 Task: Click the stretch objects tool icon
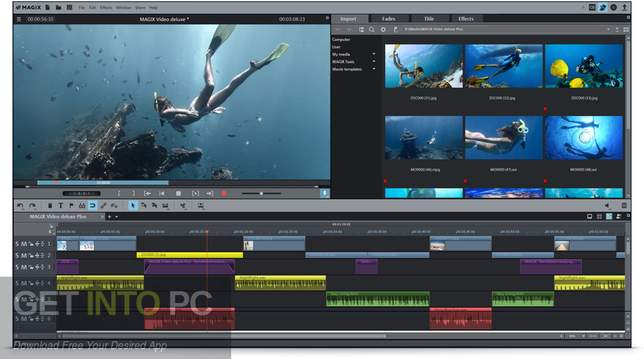coord(165,206)
